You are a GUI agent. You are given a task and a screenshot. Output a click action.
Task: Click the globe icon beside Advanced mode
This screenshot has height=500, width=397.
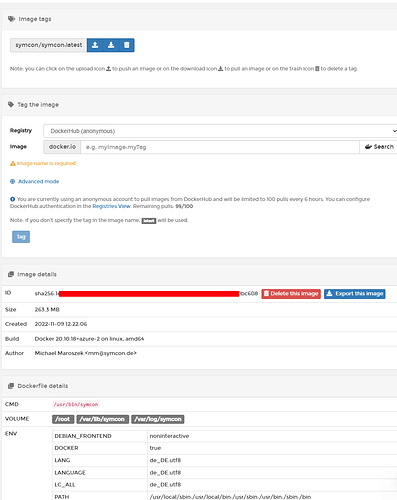click(13, 181)
